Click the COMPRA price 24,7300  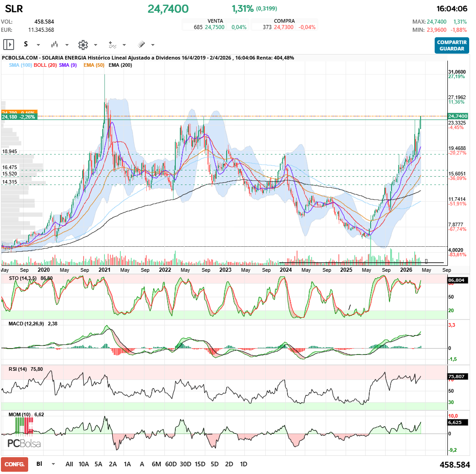click(284, 27)
